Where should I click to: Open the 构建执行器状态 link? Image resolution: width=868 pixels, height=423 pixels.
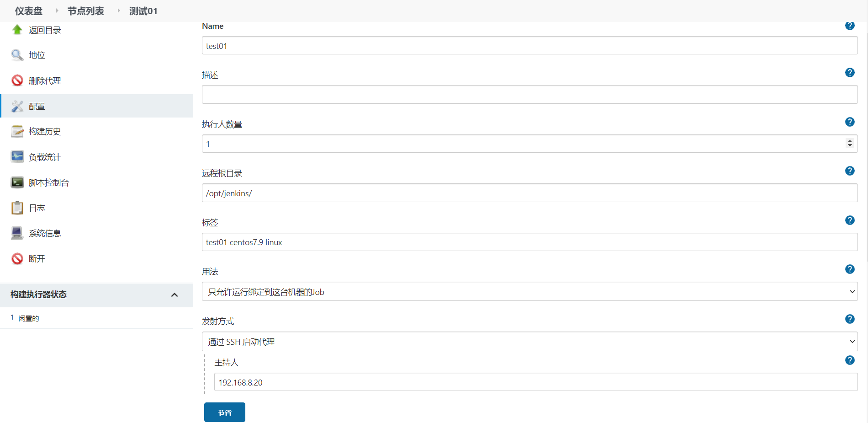[x=39, y=294]
